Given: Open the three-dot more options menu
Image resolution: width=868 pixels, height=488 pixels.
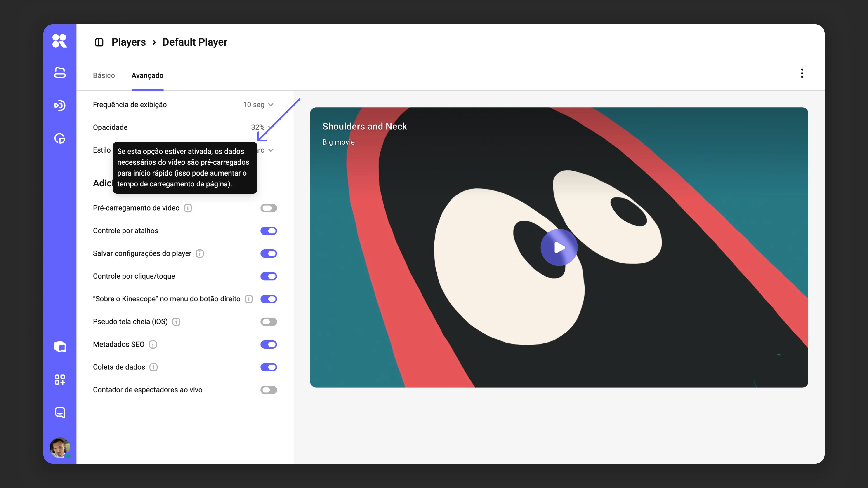Looking at the screenshot, I should [802, 73].
